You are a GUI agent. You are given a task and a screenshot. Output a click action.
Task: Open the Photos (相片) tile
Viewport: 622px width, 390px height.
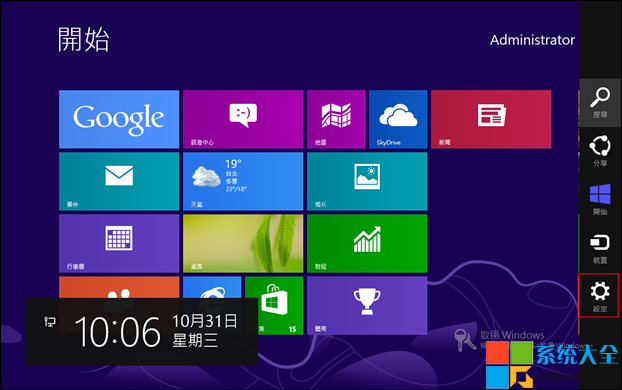tap(367, 181)
